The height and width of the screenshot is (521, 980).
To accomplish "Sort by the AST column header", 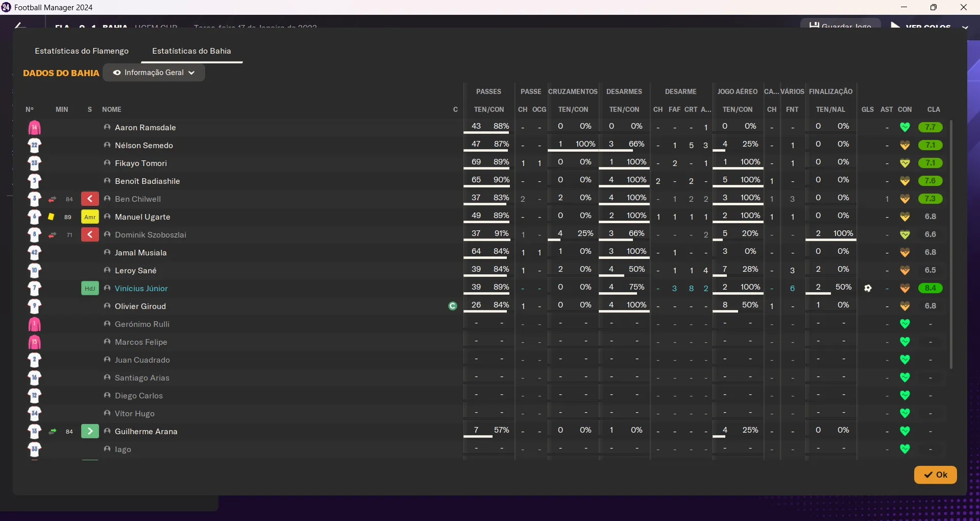I will click(x=887, y=109).
